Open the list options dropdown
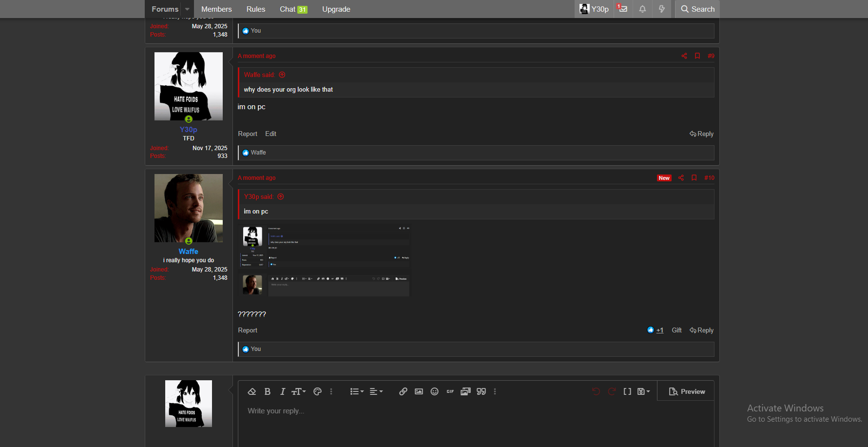This screenshot has width=868, height=447. coord(357,391)
